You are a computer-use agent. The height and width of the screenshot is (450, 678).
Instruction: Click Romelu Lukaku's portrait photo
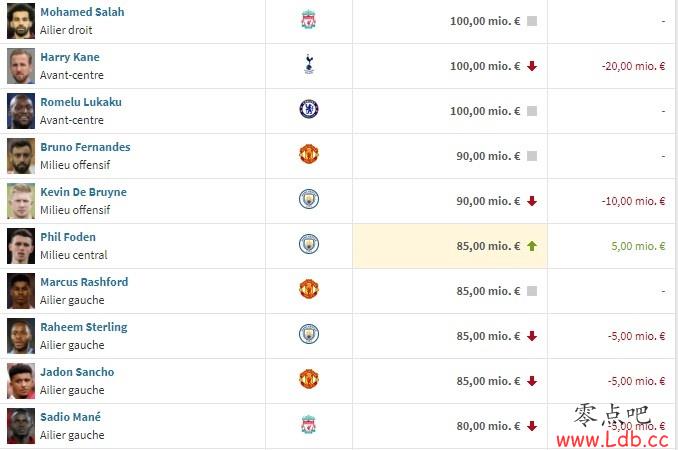click(21, 111)
